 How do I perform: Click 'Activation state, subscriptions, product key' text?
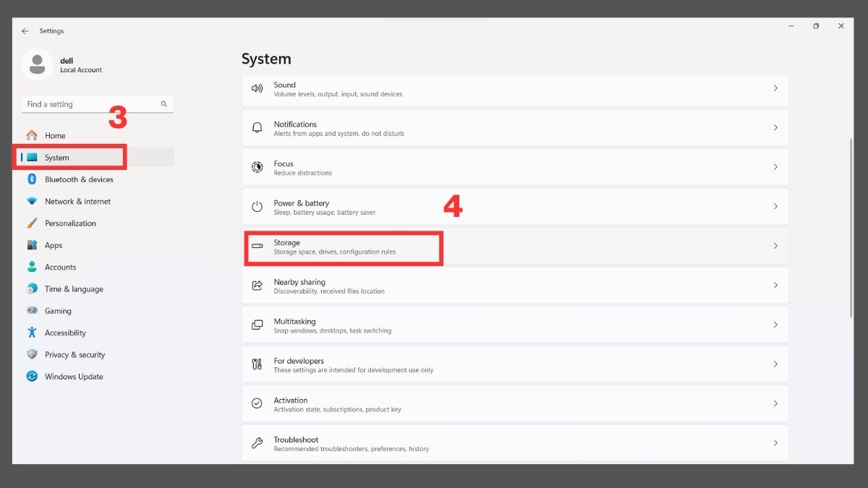tap(337, 409)
